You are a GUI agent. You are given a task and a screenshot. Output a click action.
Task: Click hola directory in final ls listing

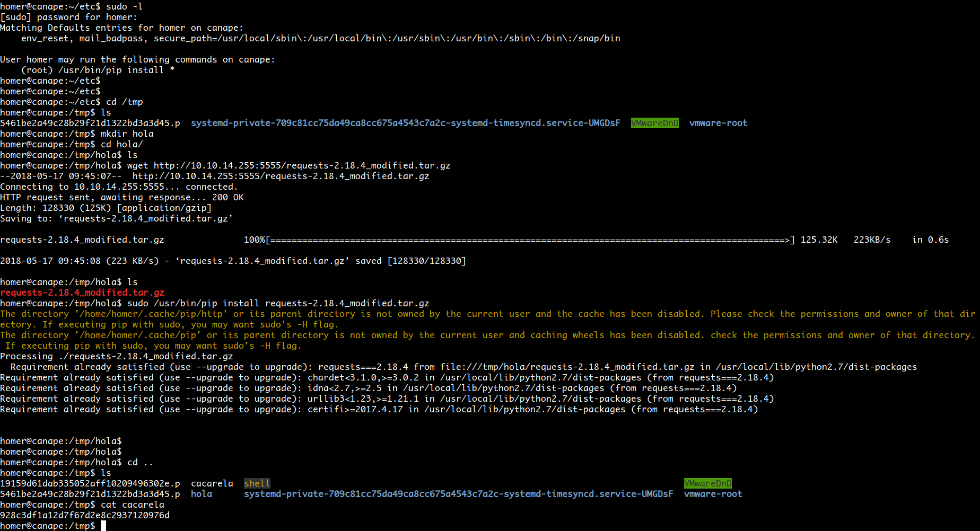202,494
